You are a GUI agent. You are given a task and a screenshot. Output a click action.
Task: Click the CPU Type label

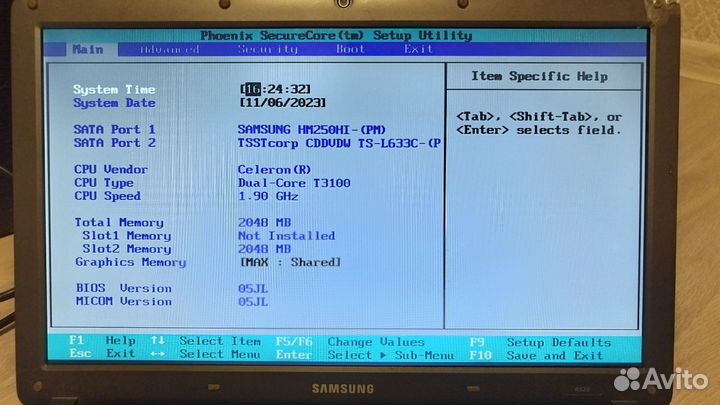104,183
